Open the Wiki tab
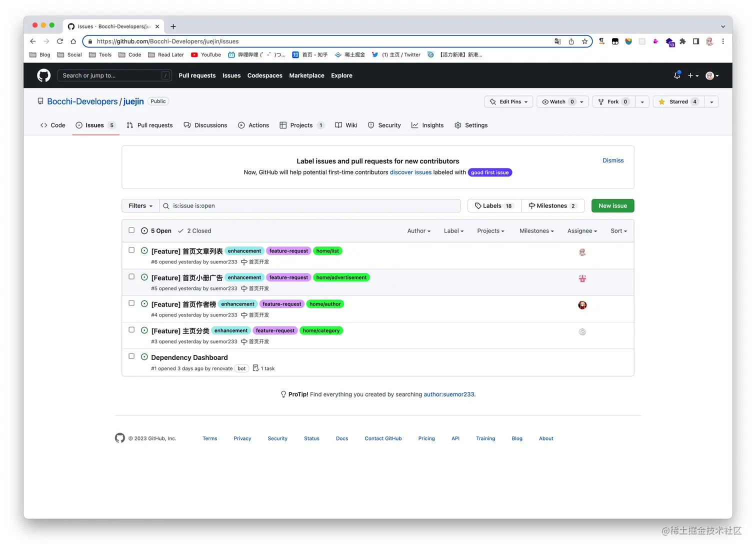756x550 pixels. click(x=346, y=125)
